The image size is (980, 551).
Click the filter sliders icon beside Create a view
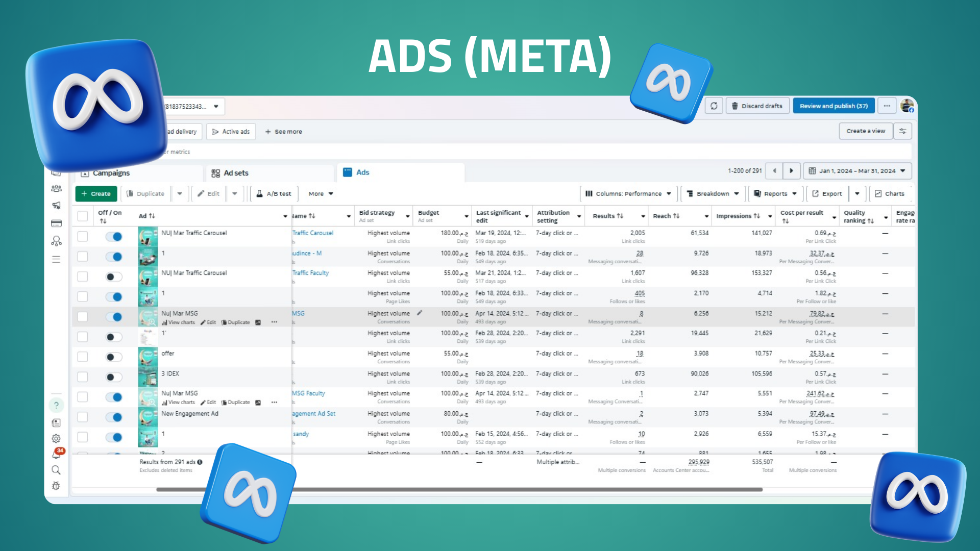(902, 131)
